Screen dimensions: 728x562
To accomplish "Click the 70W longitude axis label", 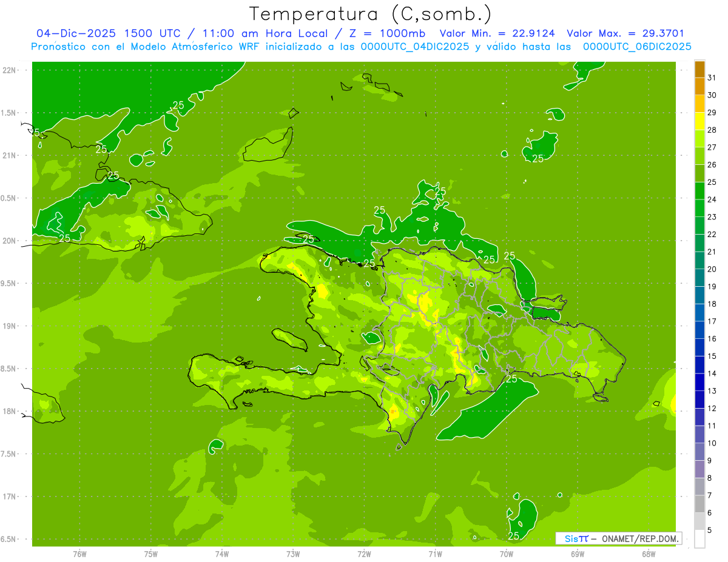I will point(507,554).
